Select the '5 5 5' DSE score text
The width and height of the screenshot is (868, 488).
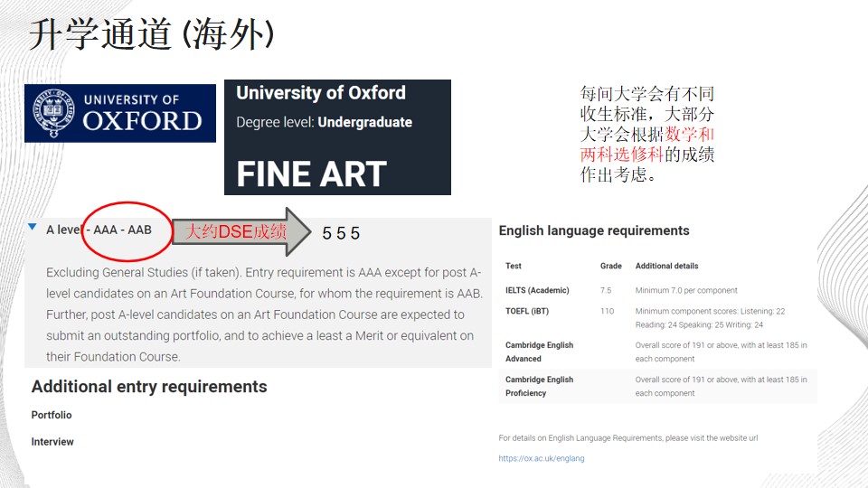coord(341,233)
